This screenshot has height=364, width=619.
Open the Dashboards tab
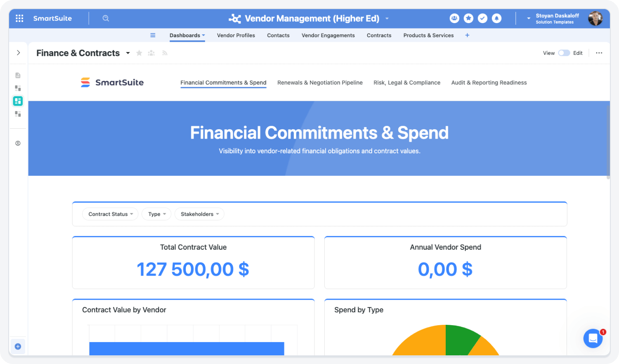(x=187, y=35)
